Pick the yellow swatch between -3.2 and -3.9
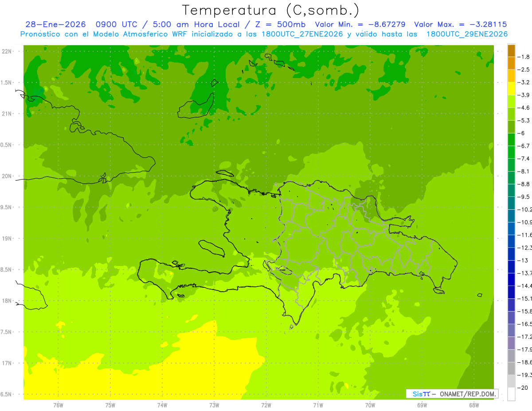 click(x=511, y=89)
